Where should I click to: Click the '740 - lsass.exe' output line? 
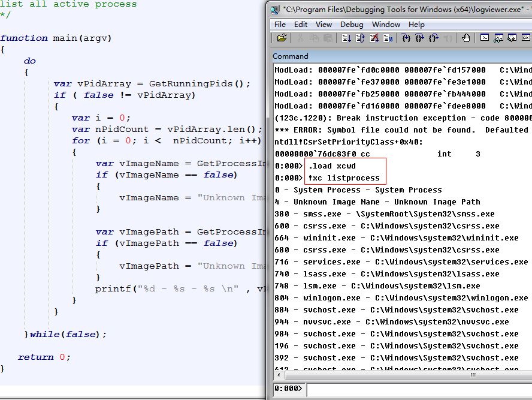coord(387,274)
